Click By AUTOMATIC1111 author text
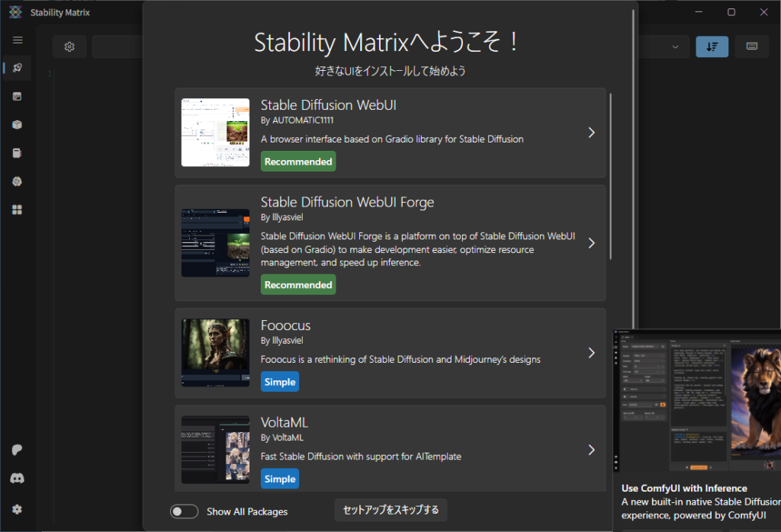The height and width of the screenshot is (532, 781). pos(297,120)
